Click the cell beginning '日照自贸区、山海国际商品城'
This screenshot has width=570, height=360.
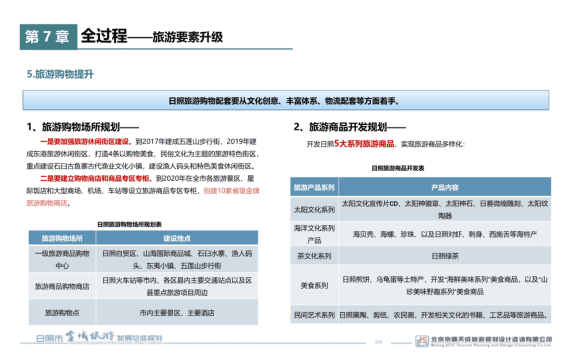[177, 259]
